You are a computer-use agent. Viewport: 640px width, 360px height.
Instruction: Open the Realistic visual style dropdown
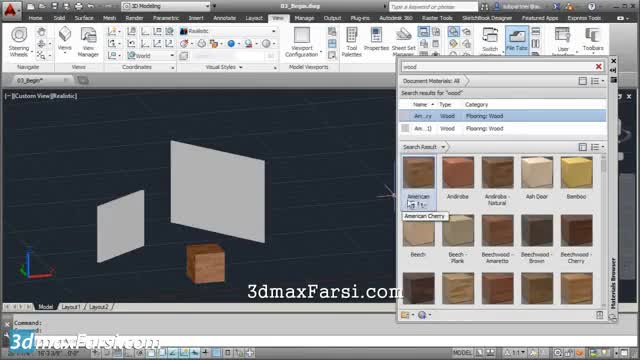(228, 31)
